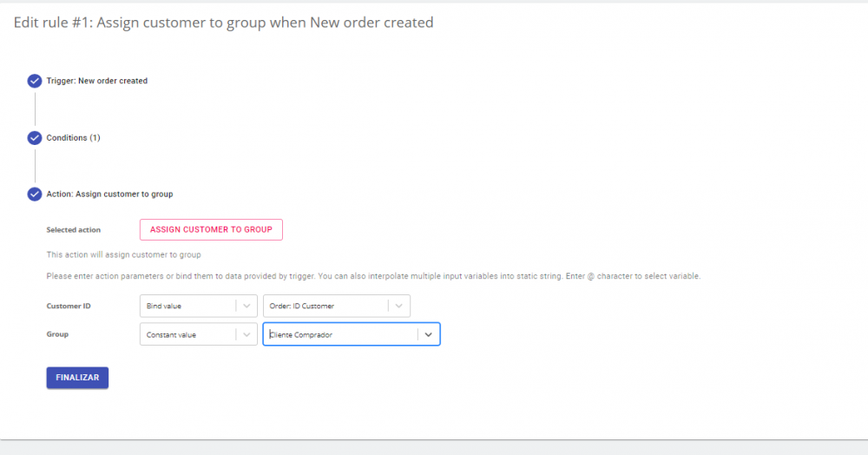
Task: Open the 'Trigger: New order created' step
Action: point(96,81)
